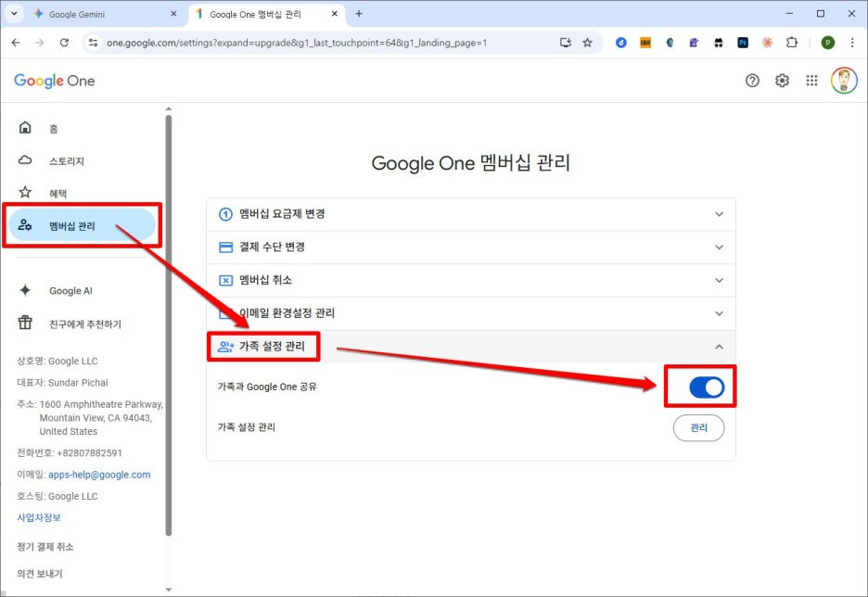
Task: Click the 가족 설정 관리 people icon
Action: 226,347
